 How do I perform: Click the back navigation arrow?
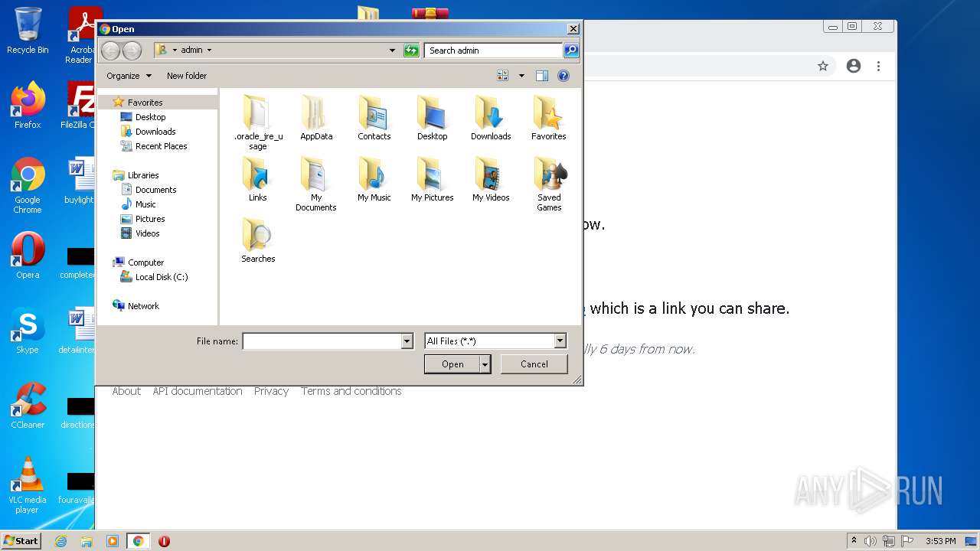tap(111, 51)
